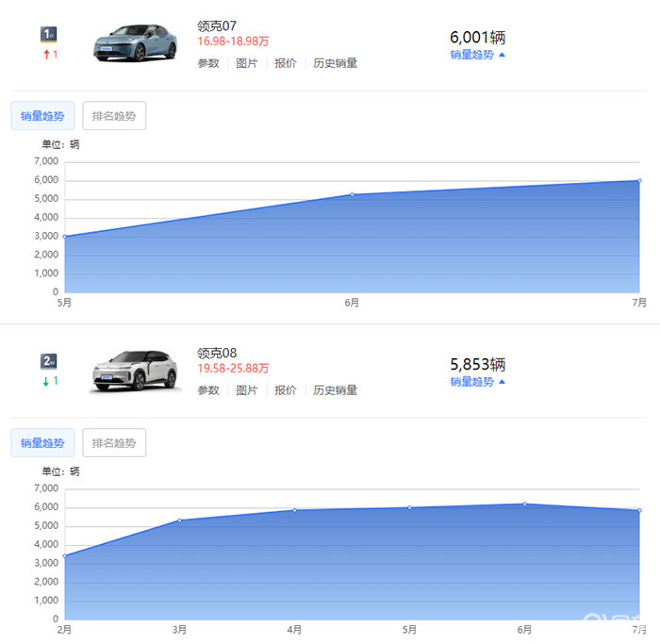Open 报价 link for 领克07

pyautogui.click(x=286, y=63)
